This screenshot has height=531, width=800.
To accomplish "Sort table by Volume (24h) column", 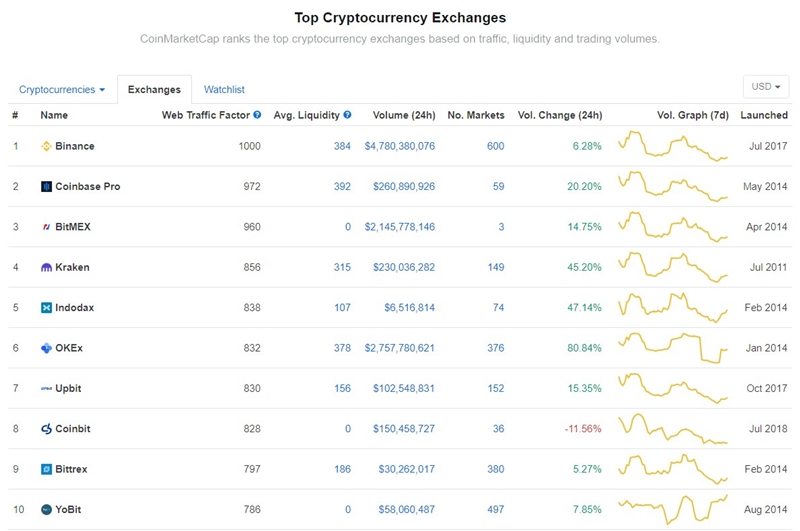I will [x=403, y=116].
